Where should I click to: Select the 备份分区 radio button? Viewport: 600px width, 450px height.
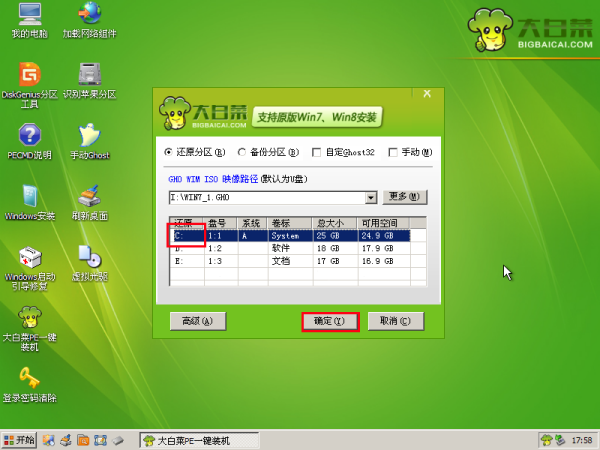(241, 152)
